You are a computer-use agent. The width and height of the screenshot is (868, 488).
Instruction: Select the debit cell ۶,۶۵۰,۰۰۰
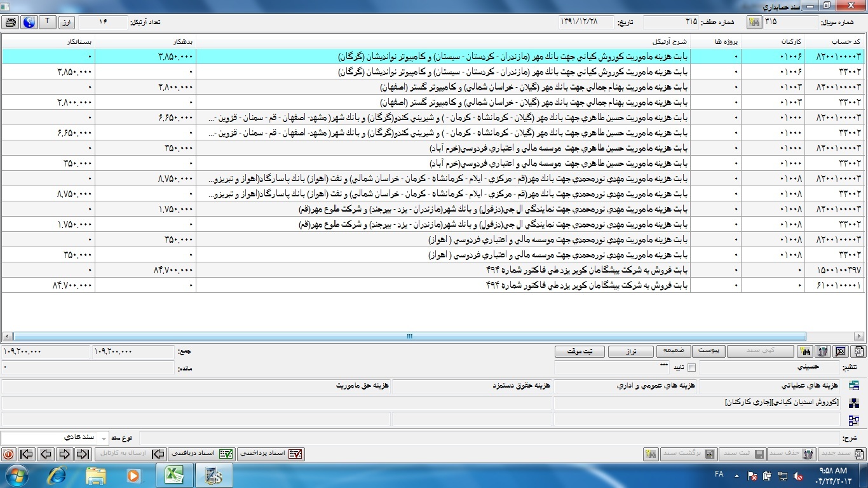(x=146, y=118)
